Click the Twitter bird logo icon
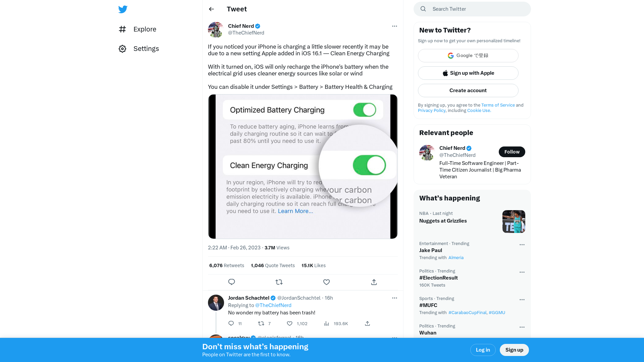This screenshot has height=362, width=644. (x=122, y=9)
